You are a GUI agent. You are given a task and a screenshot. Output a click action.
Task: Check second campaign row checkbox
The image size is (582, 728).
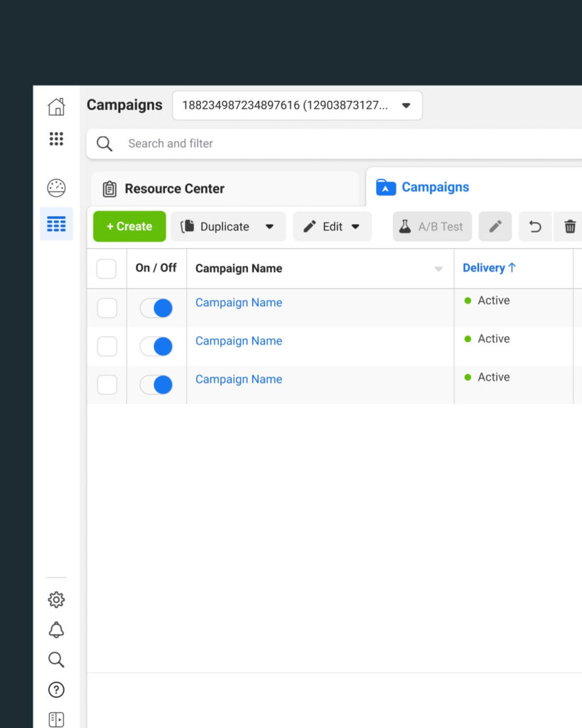107,346
